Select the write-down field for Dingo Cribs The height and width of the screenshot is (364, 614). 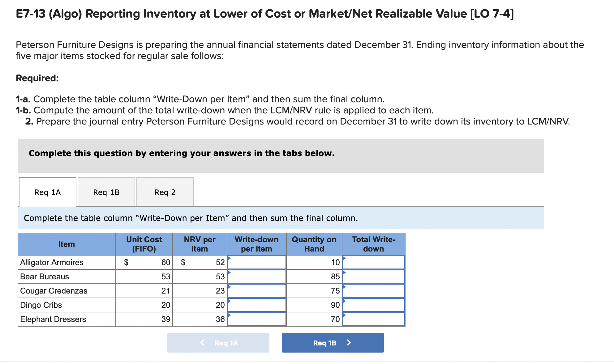coord(256,305)
